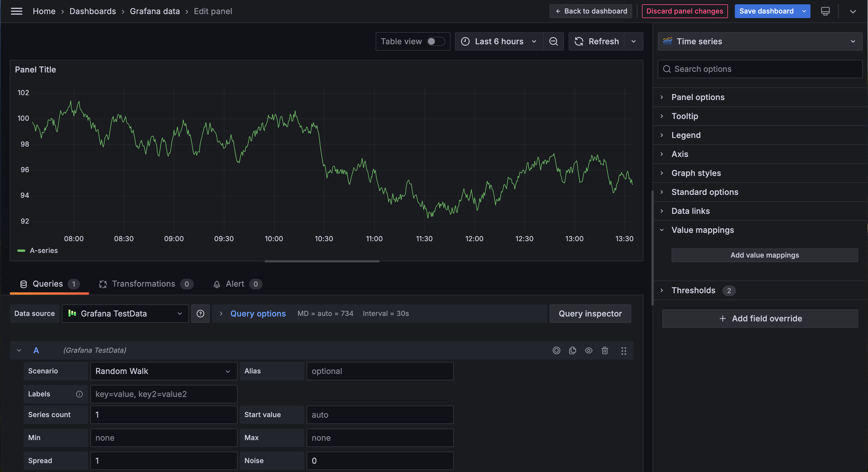Viewport: 868px width, 472px height.
Task: Switch to the Alert tab
Action: click(235, 284)
